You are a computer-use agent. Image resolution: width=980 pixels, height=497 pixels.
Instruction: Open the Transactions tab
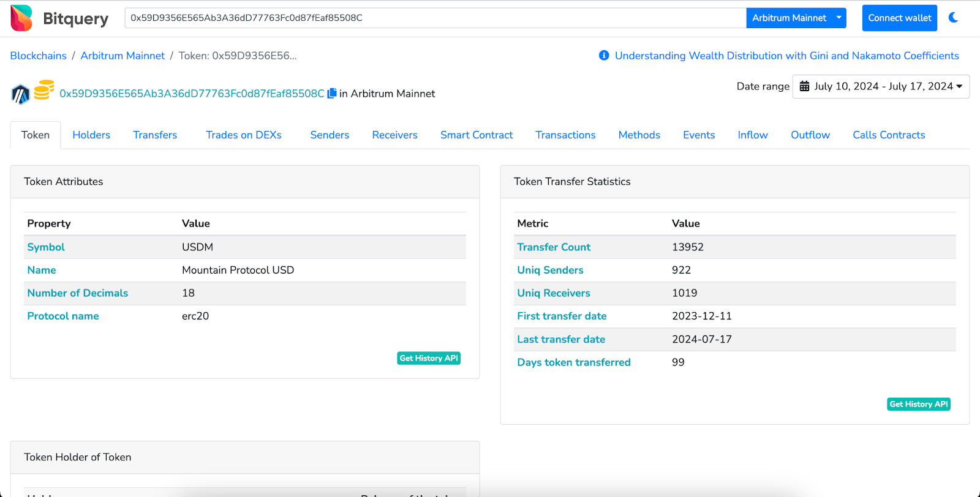(x=565, y=135)
